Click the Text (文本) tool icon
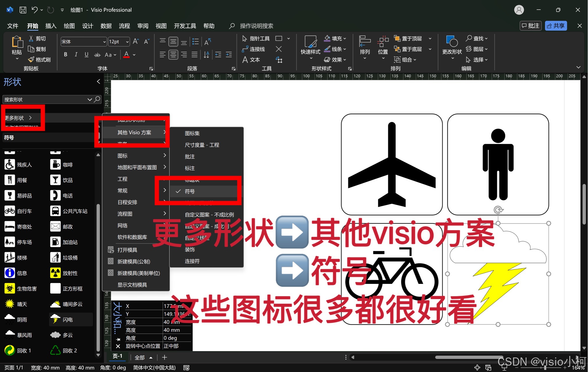The image size is (588, 372). point(245,60)
